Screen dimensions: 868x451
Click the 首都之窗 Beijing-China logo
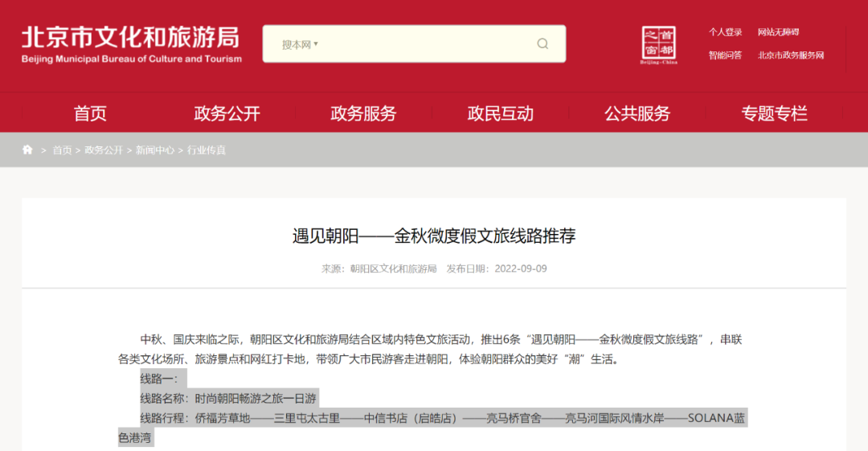pos(658,45)
